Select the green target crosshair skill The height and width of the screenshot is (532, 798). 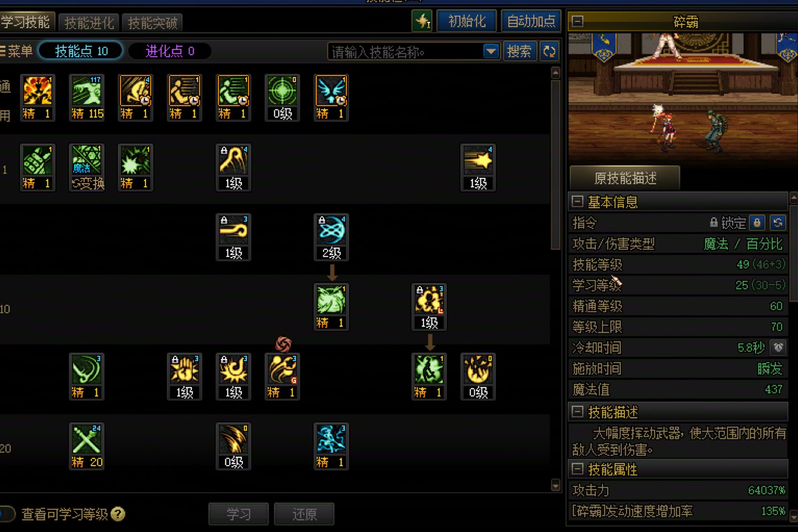tap(282, 98)
